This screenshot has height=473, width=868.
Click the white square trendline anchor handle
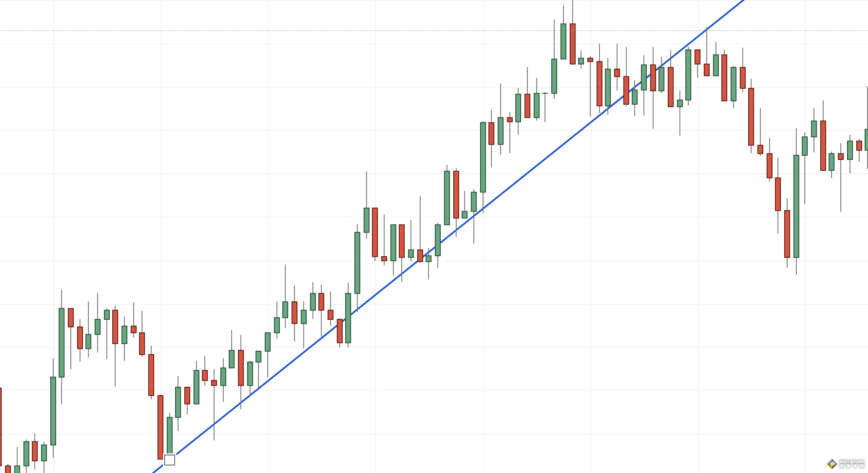170,460
